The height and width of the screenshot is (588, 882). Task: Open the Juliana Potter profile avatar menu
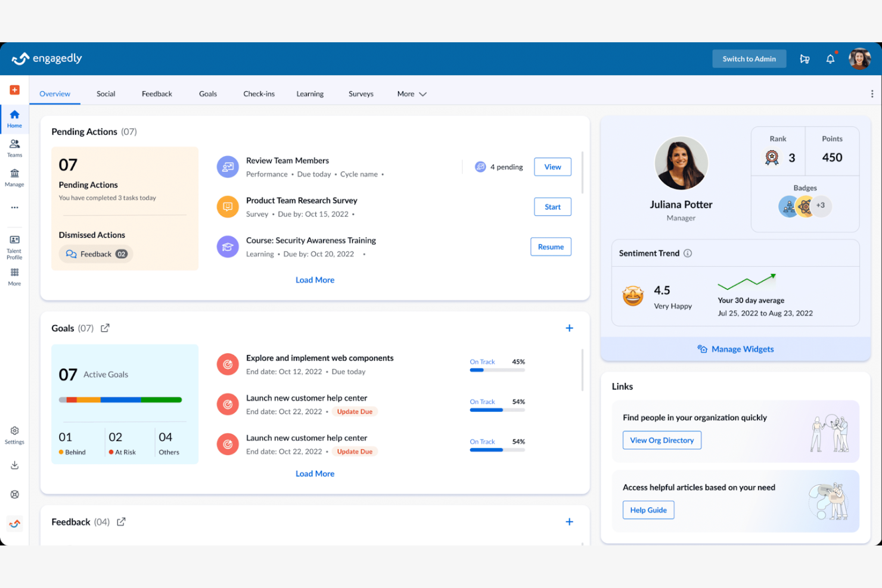[859, 58]
